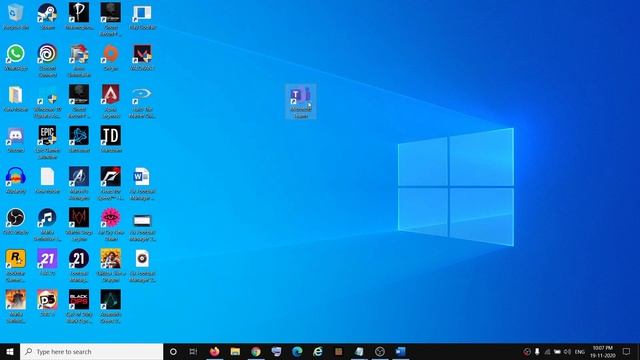Select the Watch Dogs Legion shortcut
The width and height of the screenshot is (640, 360).
[79, 224]
